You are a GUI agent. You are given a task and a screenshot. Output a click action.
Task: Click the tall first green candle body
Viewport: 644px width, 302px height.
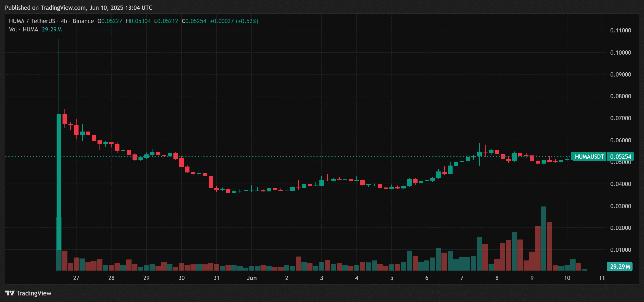[59, 176]
